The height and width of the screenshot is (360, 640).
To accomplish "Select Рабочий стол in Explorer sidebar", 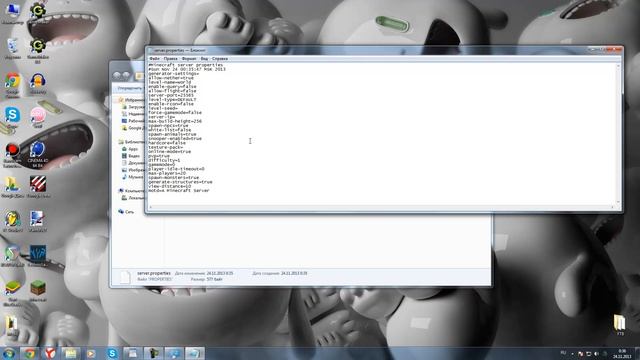I will 133,121.
